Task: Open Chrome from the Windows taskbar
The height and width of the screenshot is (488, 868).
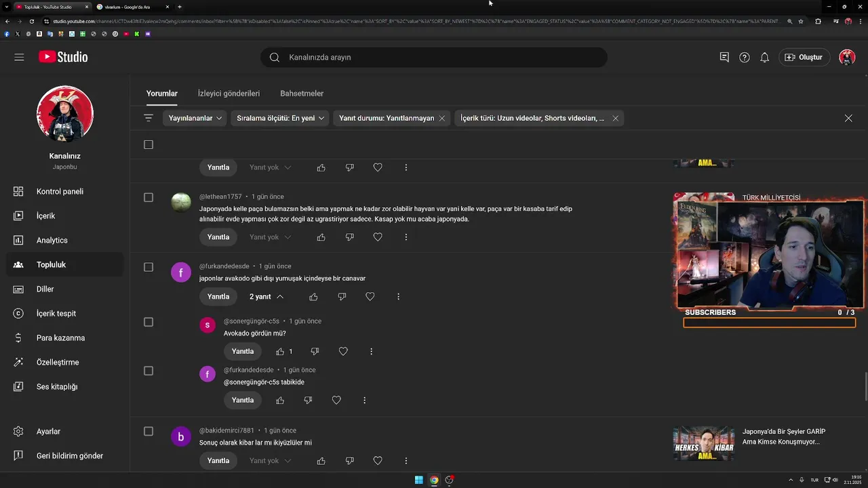Action: [434, 480]
